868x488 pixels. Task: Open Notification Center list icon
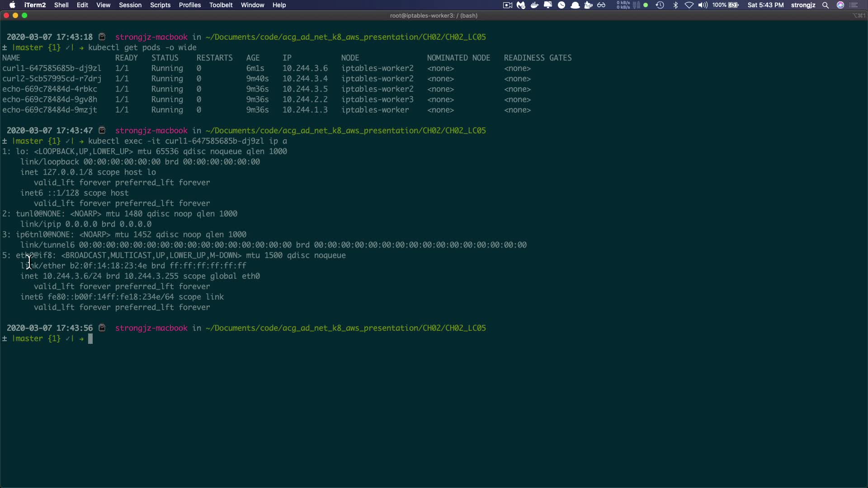854,5
